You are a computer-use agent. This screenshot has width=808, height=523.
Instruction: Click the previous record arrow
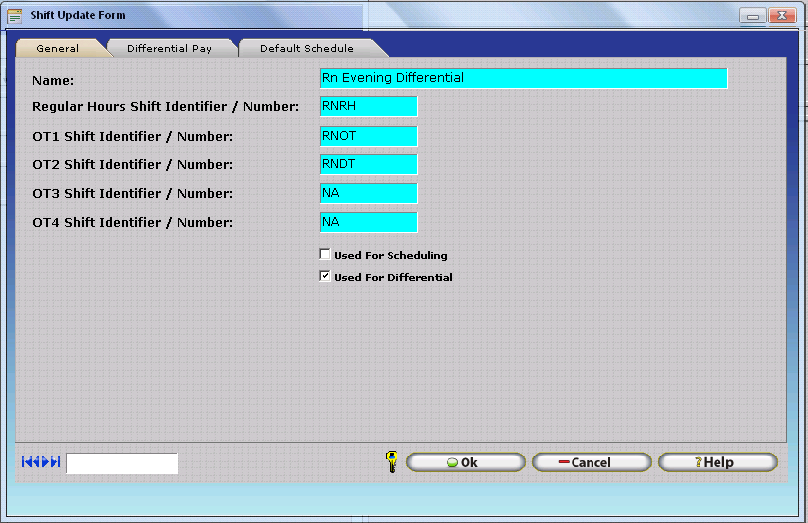click(36, 462)
